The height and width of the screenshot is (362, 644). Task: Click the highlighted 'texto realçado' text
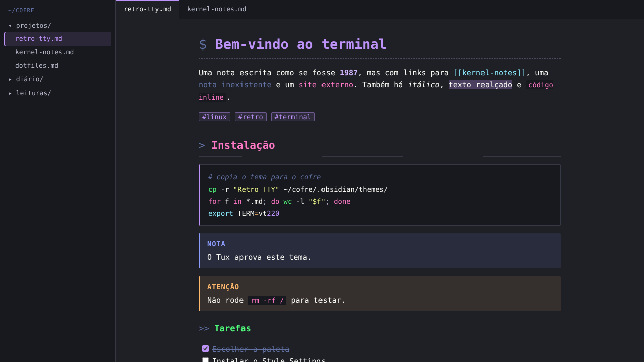pos(480,85)
